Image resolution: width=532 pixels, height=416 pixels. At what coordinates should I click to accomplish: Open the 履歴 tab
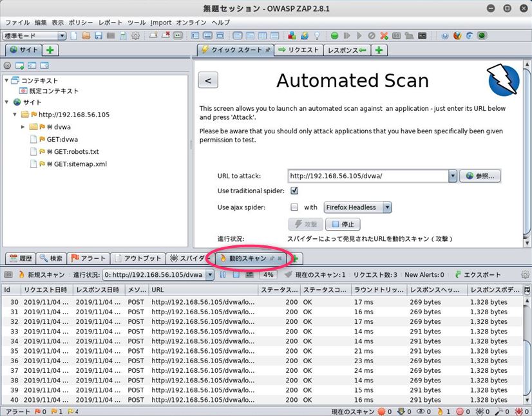coord(21,258)
